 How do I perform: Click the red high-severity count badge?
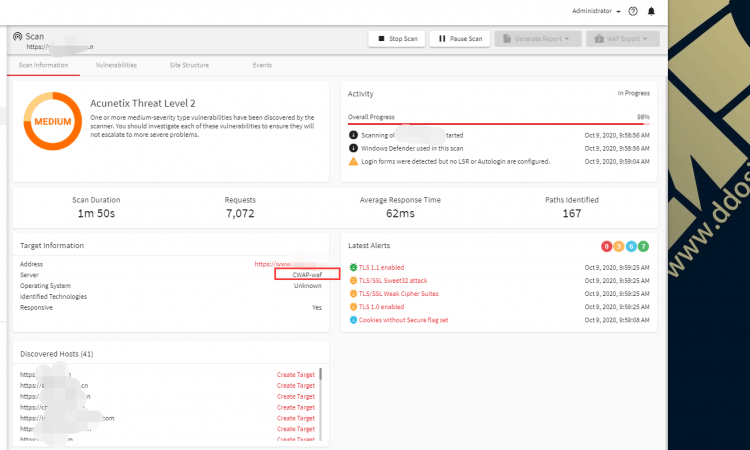coord(606,246)
